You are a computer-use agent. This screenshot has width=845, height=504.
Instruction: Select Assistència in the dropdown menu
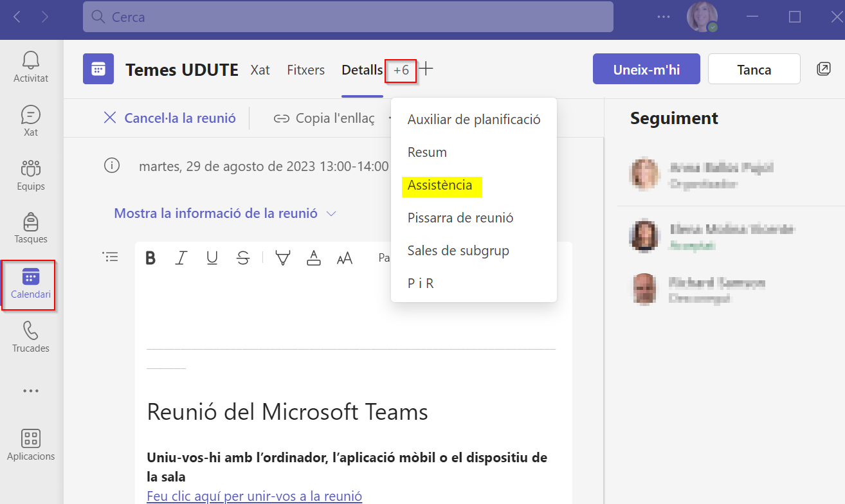pos(474,185)
